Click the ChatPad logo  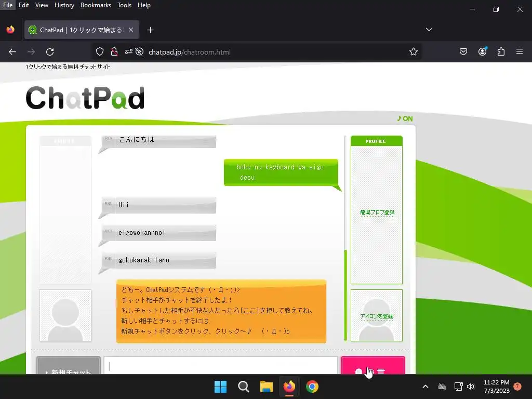[85, 98]
